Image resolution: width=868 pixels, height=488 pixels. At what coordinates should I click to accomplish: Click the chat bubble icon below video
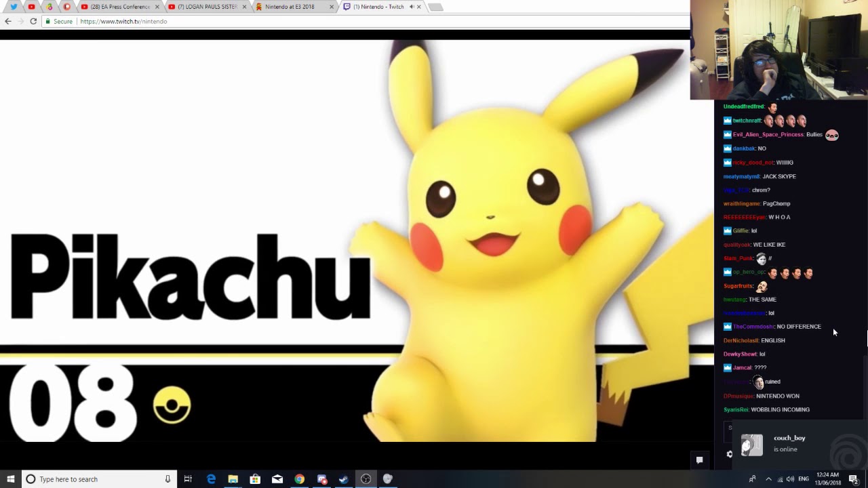[x=699, y=460]
